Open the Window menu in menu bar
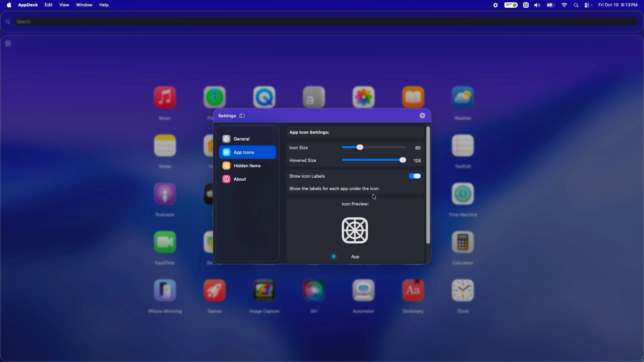 84,5
